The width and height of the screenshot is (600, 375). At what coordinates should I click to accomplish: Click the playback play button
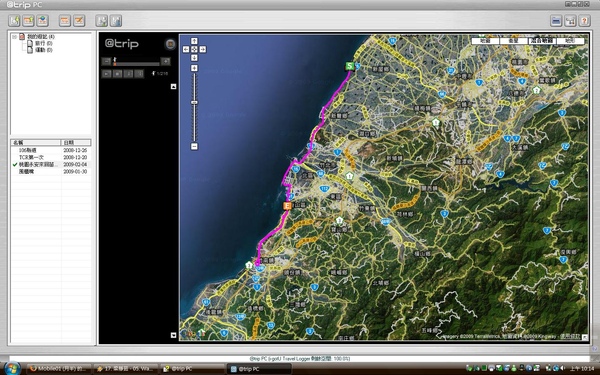coord(107,73)
